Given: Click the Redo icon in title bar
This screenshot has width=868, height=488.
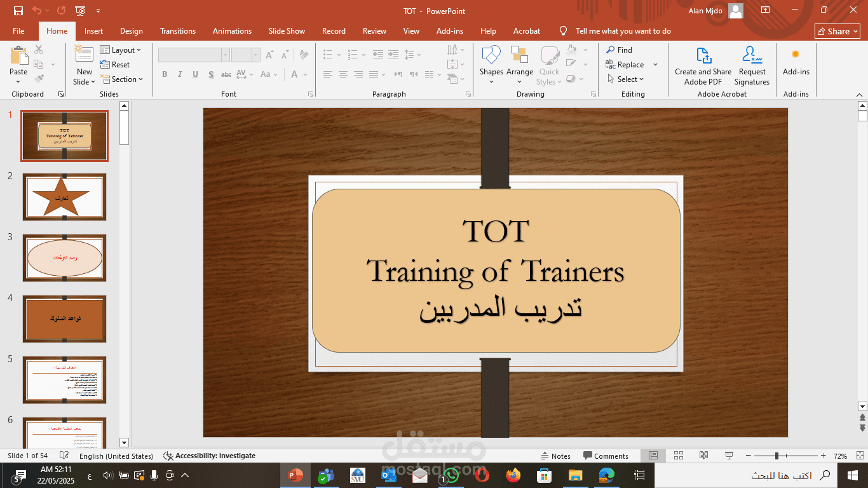Looking at the screenshot, I should [61, 11].
